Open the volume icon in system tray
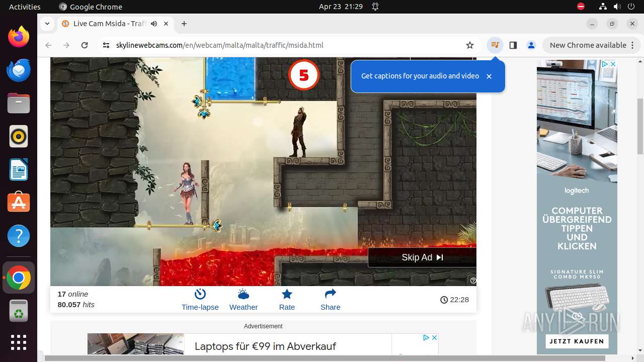The width and height of the screenshot is (644, 362). (617, 7)
